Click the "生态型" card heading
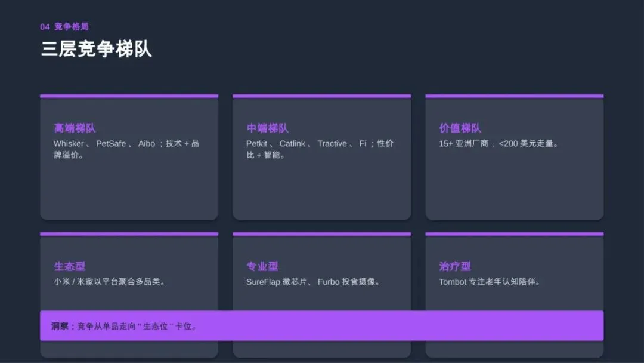The image size is (644, 363). 69,266
